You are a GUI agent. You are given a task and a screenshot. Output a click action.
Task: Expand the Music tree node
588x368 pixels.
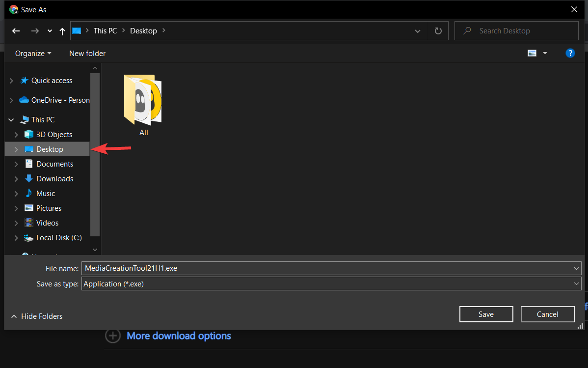[16, 194]
